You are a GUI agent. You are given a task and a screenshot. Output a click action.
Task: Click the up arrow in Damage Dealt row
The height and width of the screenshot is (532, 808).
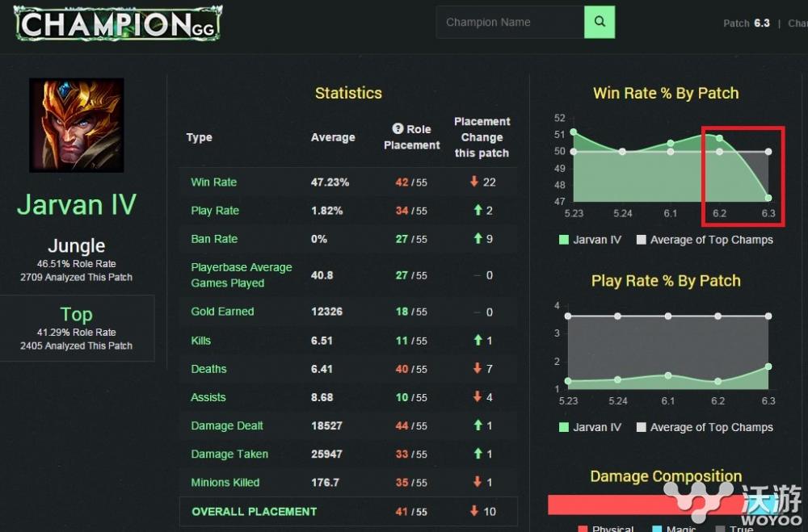478,425
